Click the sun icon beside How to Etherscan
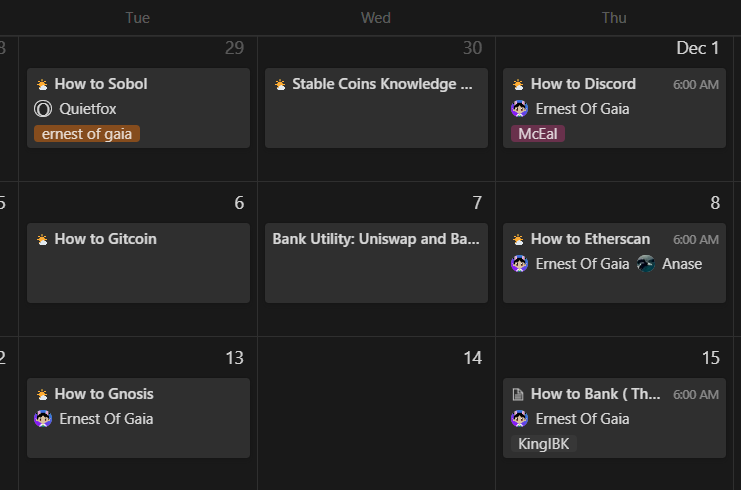Image resolution: width=741 pixels, height=490 pixels. point(518,240)
